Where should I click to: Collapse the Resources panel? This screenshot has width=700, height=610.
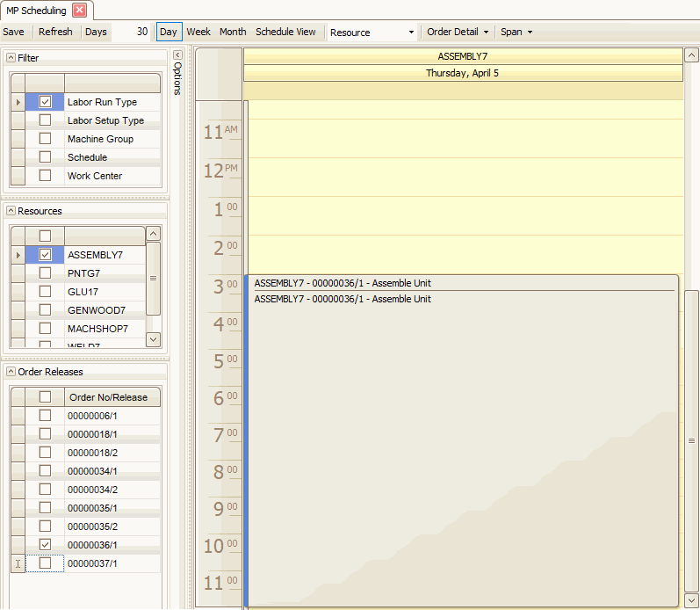[x=11, y=211]
